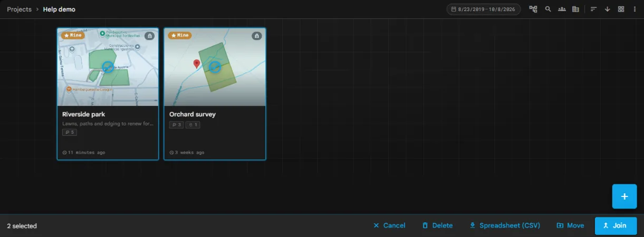The image size is (644, 237).
Task: Click the organization building icon
Action: (x=575, y=9)
